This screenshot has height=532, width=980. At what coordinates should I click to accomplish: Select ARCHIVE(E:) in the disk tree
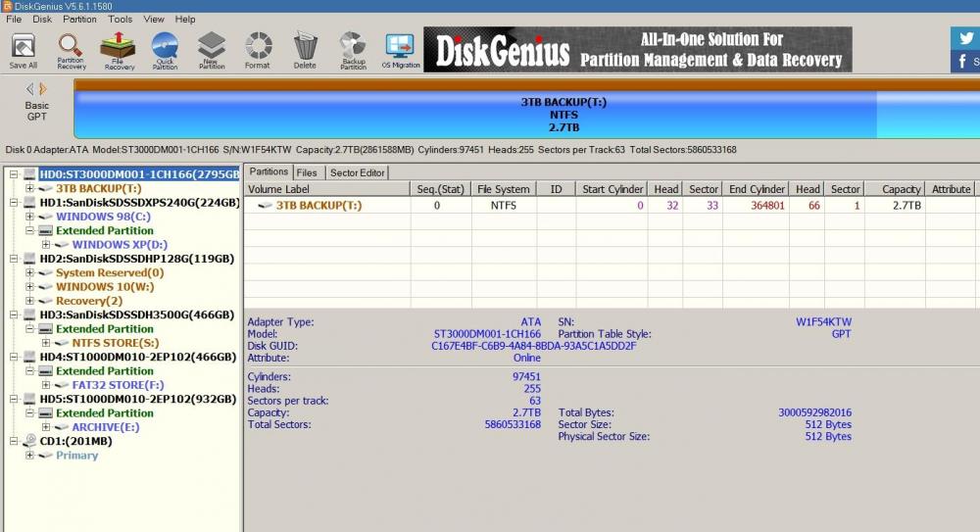pos(106,427)
